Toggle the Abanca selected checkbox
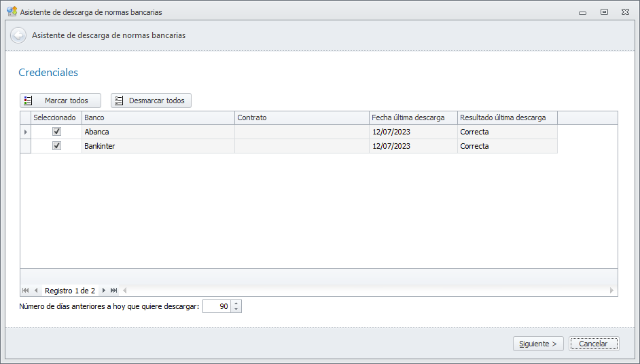 tap(57, 132)
